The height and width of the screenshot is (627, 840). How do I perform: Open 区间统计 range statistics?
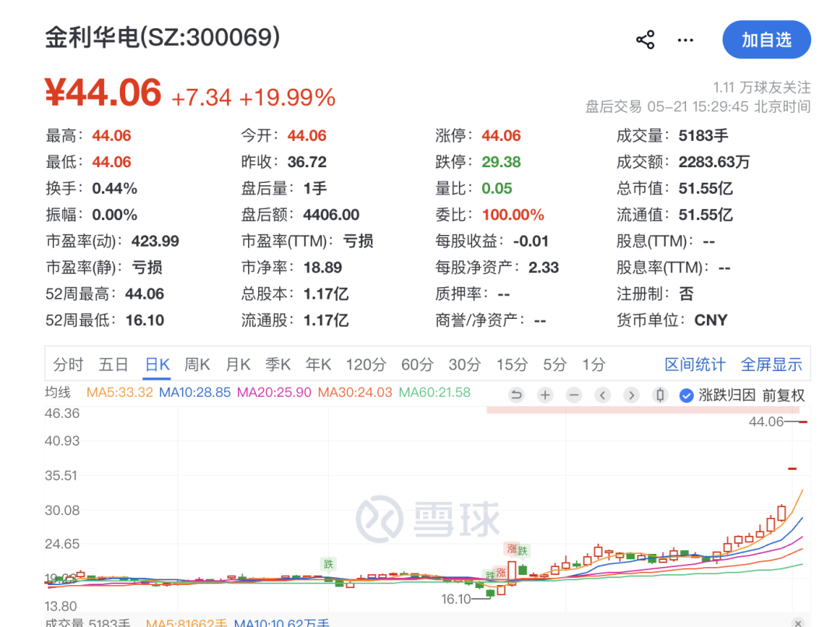pyautogui.click(x=695, y=364)
